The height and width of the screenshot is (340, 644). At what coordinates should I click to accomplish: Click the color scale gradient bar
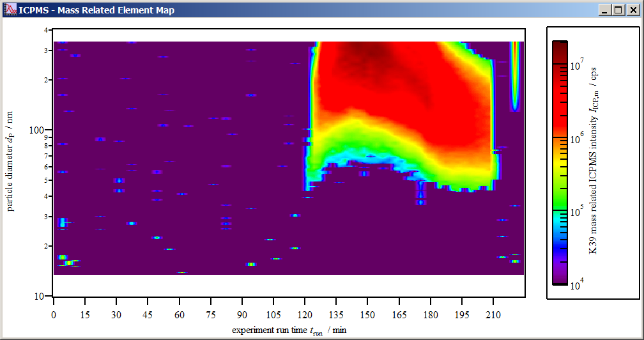tap(560, 162)
